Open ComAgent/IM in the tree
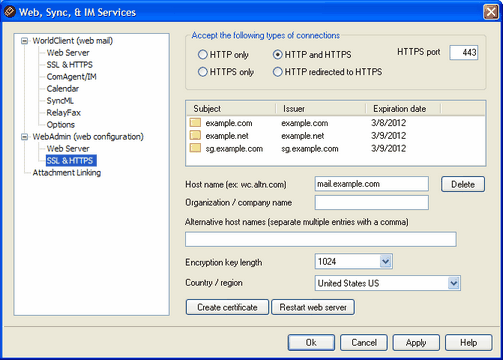This screenshot has width=503, height=360. pos(71,77)
